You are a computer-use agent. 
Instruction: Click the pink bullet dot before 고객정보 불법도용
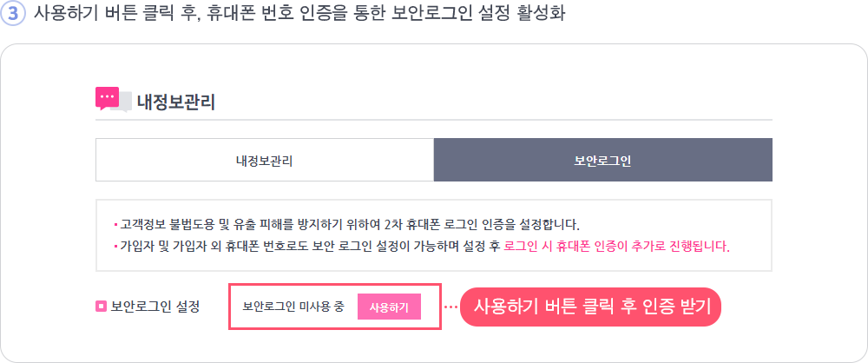pyautogui.click(x=115, y=226)
